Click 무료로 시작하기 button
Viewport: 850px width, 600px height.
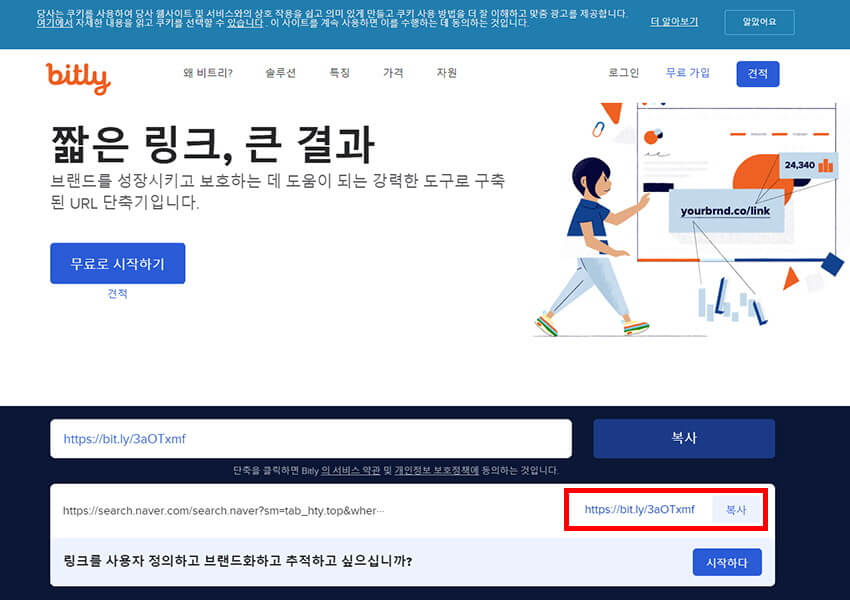click(118, 263)
